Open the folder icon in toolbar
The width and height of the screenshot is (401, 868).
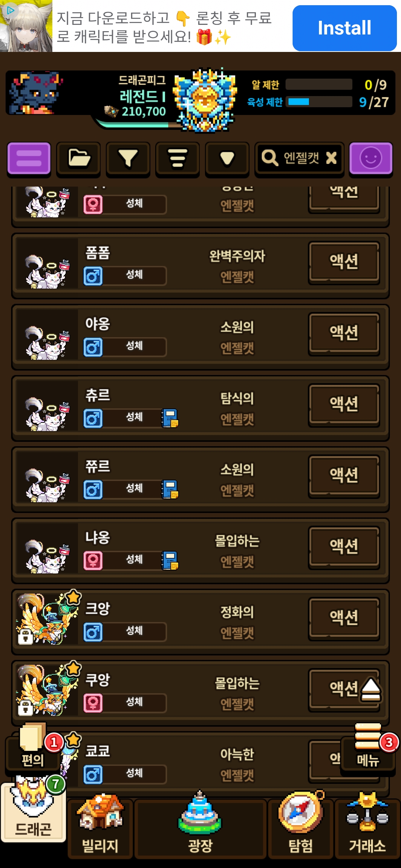coord(78,158)
